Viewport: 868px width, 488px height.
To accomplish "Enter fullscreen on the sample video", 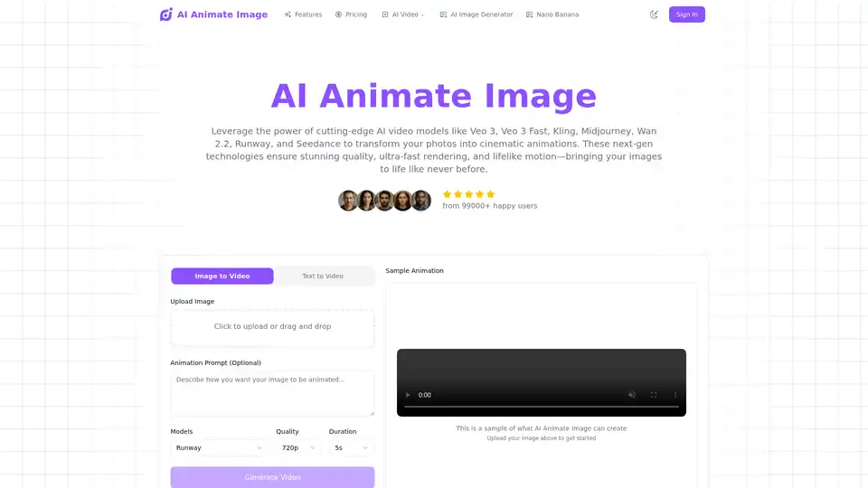I will click(x=654, y=395).
